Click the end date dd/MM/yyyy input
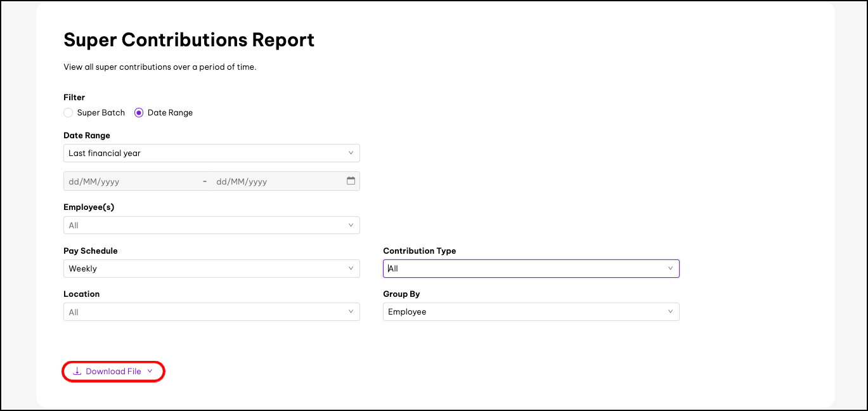This screenshot has height=411, width=868. point(276,181)
